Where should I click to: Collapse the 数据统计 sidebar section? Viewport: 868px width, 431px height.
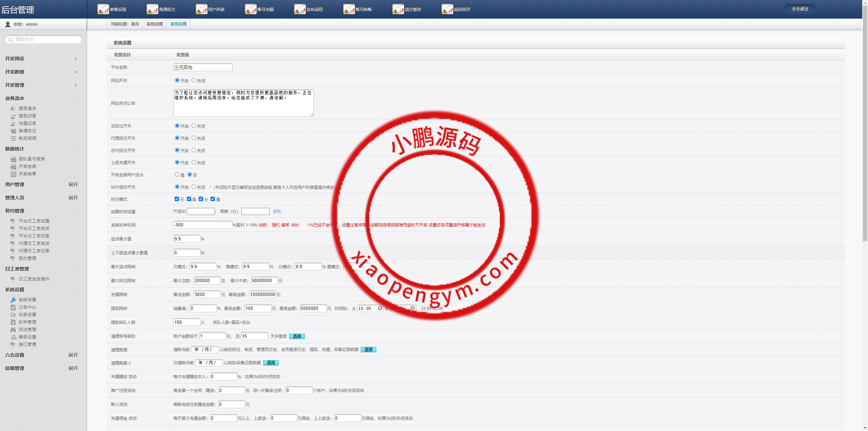click(x=75, y=149)
